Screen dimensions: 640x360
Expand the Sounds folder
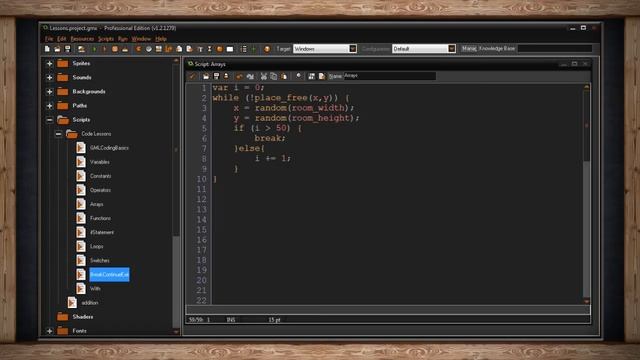(x=49, y=78)
